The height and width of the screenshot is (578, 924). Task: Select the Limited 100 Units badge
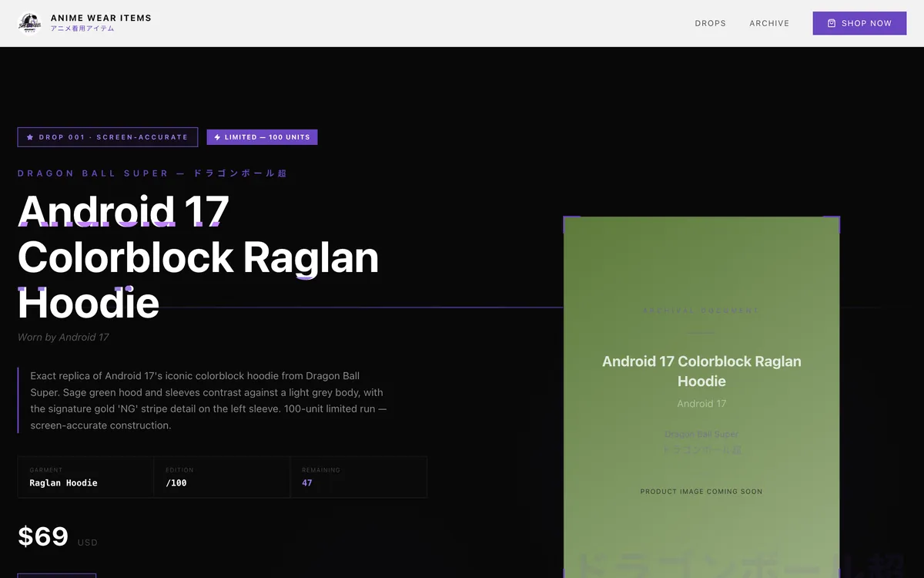(262, 137)
